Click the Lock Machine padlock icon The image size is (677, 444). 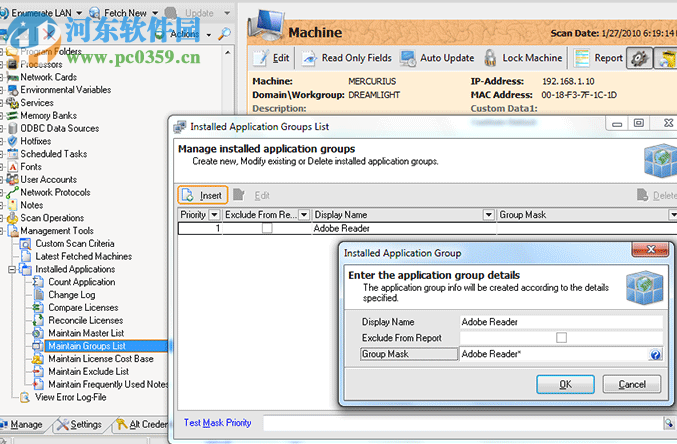[x=490, y=58]
